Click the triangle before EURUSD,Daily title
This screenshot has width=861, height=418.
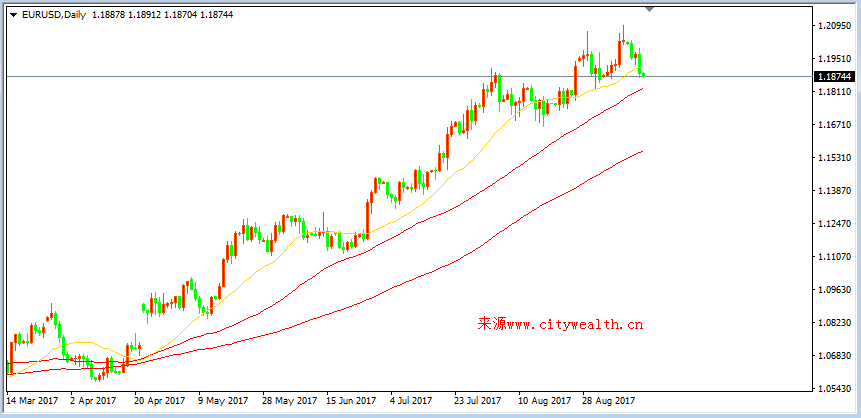tap(14, 15)
